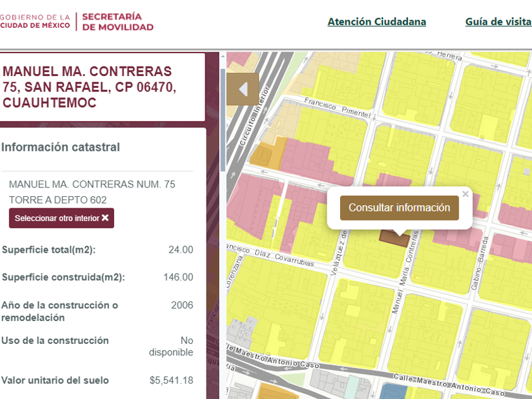Image resolution: width=532 pixels, height=399 pixels.
Task: Click the Consultar información button
Action: click(x=400, y=208)
